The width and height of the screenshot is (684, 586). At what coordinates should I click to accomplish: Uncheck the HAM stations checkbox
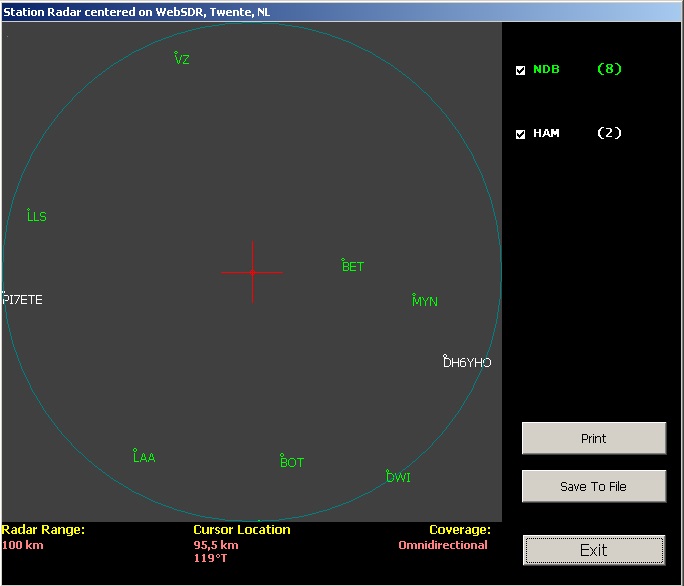[520, 134]
